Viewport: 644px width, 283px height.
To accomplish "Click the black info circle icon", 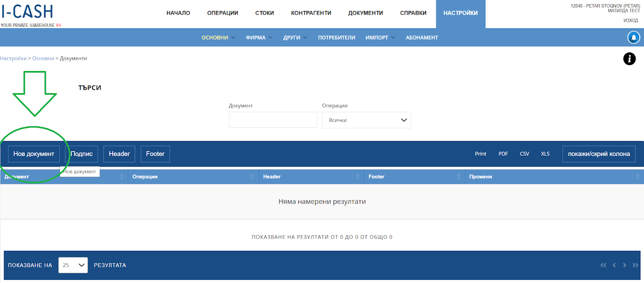I will point(629,59).
